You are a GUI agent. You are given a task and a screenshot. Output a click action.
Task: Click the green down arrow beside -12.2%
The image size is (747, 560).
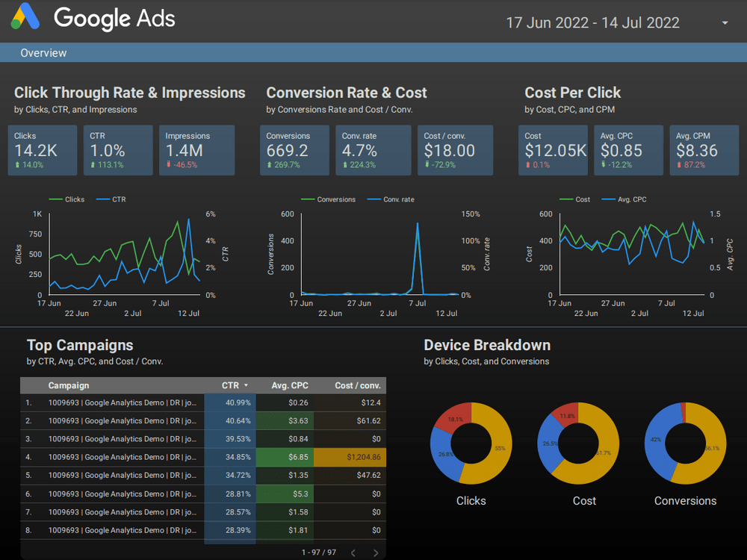(x=603, y=164)
